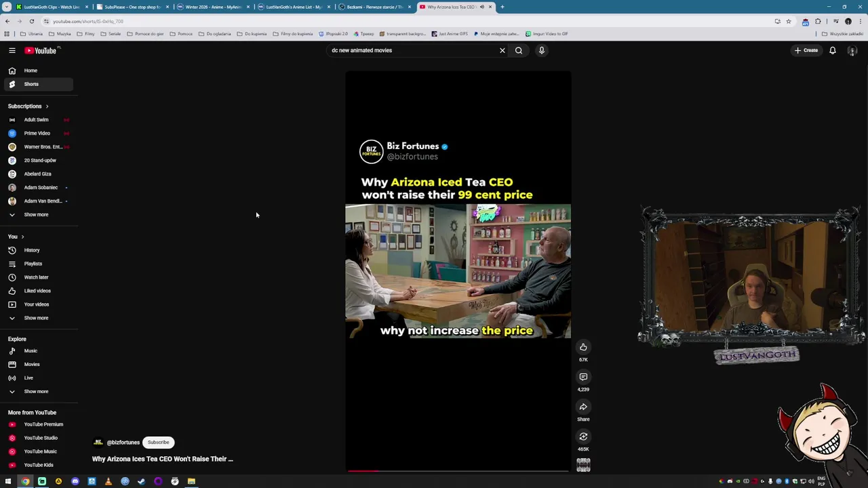The image size is (868, 488).
Task: Open Abelard Giza channel subscription
Action: coord(37,174)
